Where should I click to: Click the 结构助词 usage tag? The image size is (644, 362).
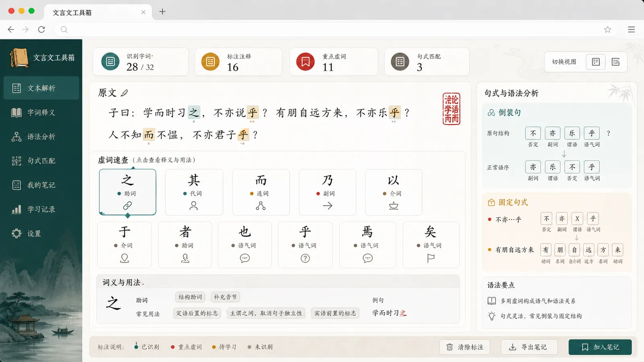point(190,297)
